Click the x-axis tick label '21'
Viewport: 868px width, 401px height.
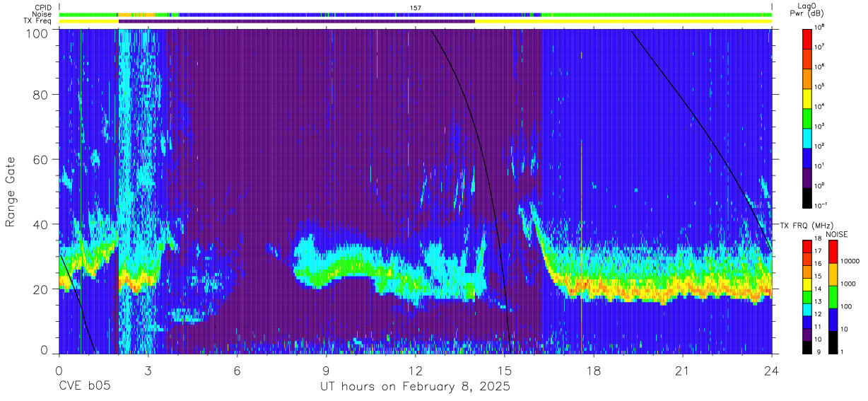(x=683, y=371)
